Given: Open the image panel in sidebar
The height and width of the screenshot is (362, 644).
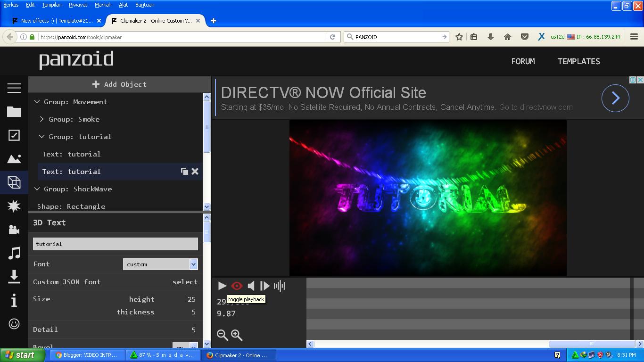Looking at the screenshot, I should click(14, 159).
